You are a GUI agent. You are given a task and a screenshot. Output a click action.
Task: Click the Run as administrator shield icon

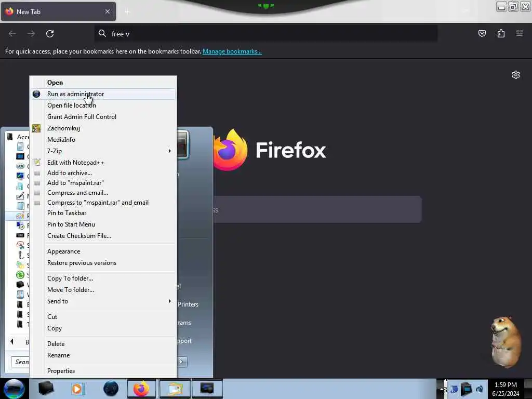[36, 94]
